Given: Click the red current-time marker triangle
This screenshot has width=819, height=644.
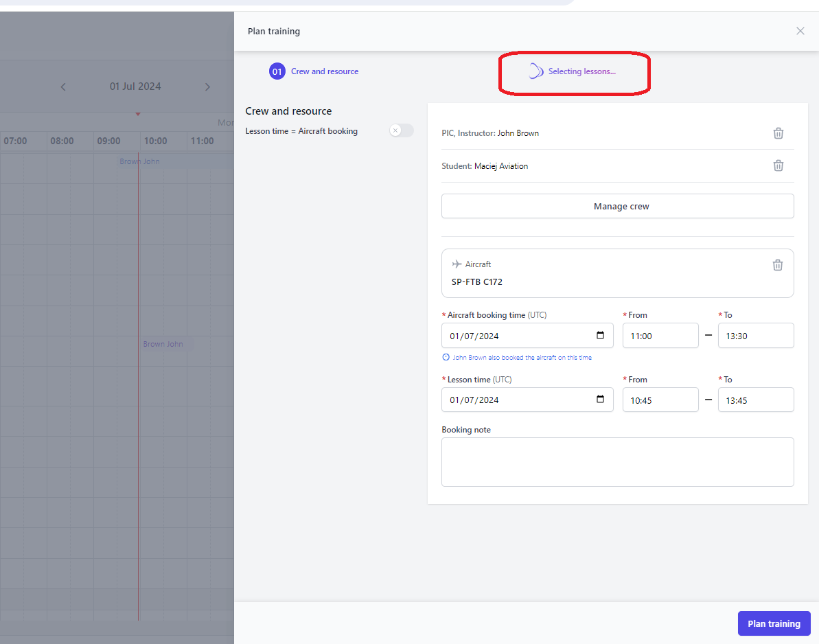Looking at the screenshot, I should click(138, 114).
